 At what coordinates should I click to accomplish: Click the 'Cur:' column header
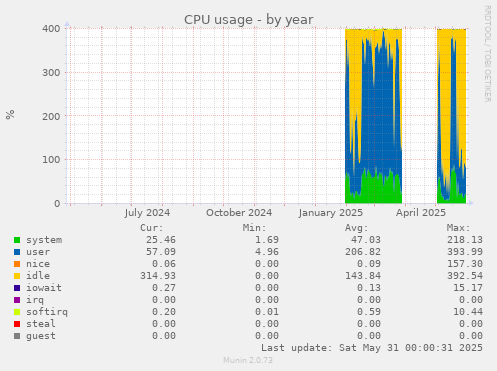point(152,228)
